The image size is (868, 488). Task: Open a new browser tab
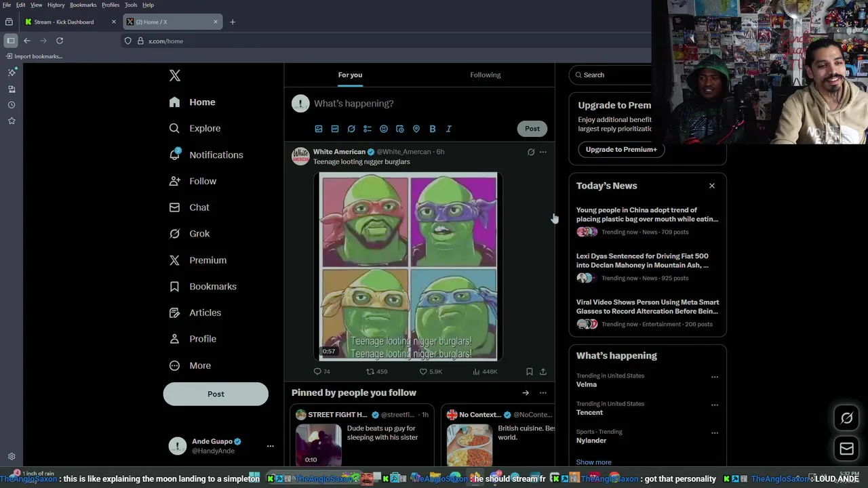point(233,22)
